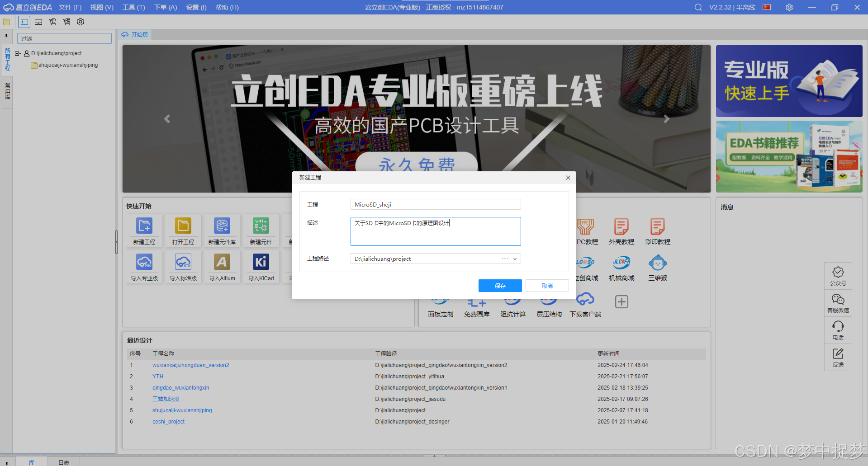
Task: Click the 新建工程 quick start icon
Action: (144, 226)
